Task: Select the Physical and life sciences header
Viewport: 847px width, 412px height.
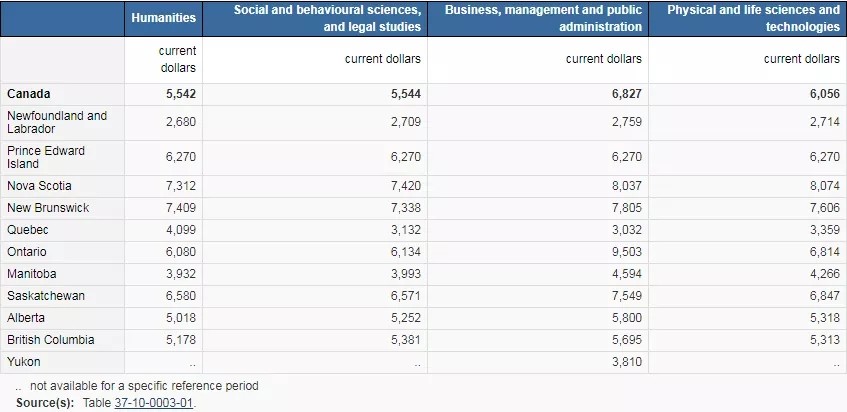Action: click(754, 18)
